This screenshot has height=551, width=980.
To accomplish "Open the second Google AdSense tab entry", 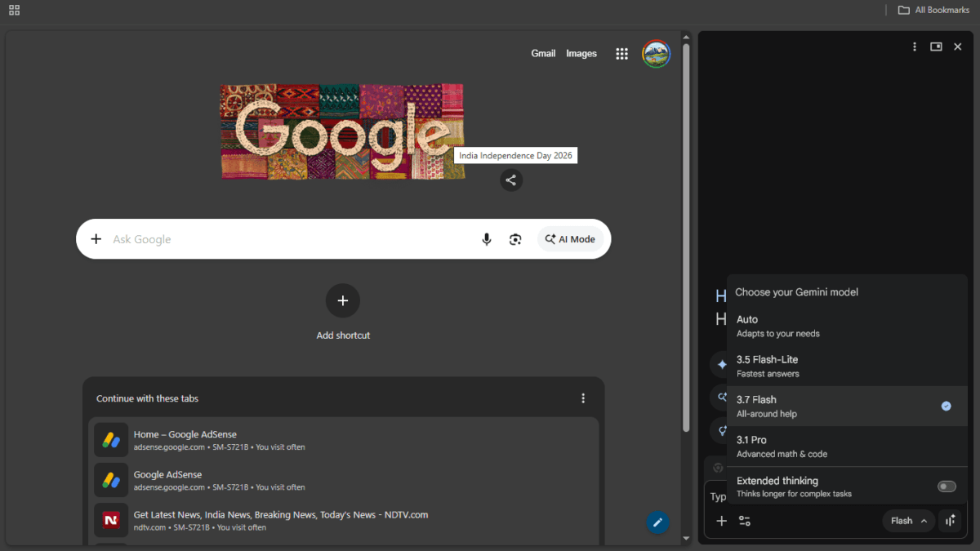I will point(344,480).
